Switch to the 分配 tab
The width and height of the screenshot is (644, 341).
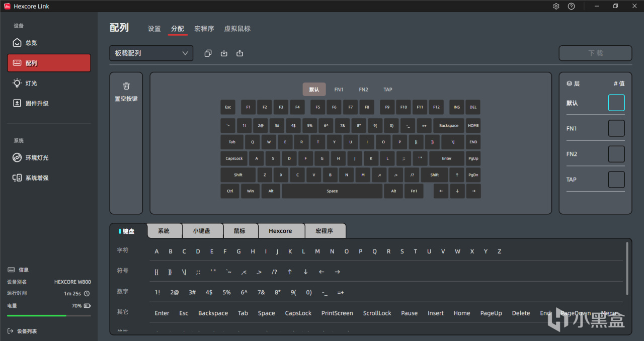(178, 29)
